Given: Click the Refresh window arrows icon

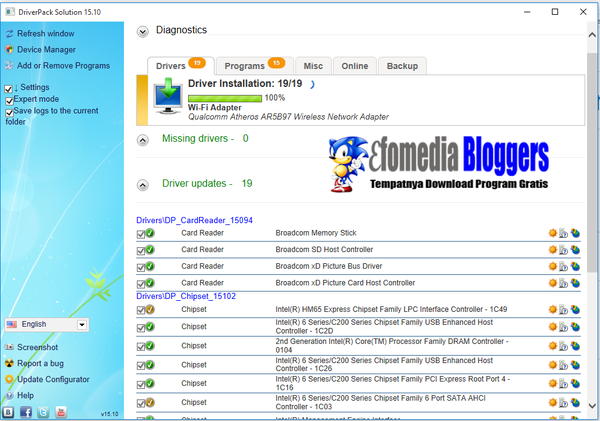Looking at the screenshot, I should (9, 34).
